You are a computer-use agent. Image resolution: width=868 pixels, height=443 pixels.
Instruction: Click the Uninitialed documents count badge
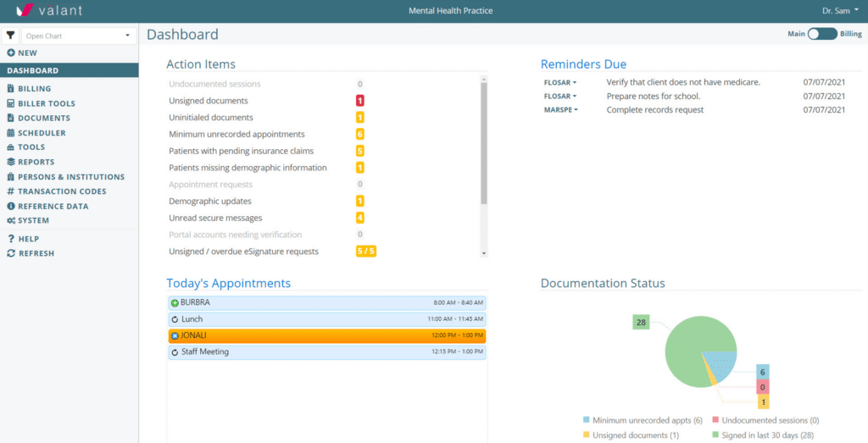[x=359, y=117]
